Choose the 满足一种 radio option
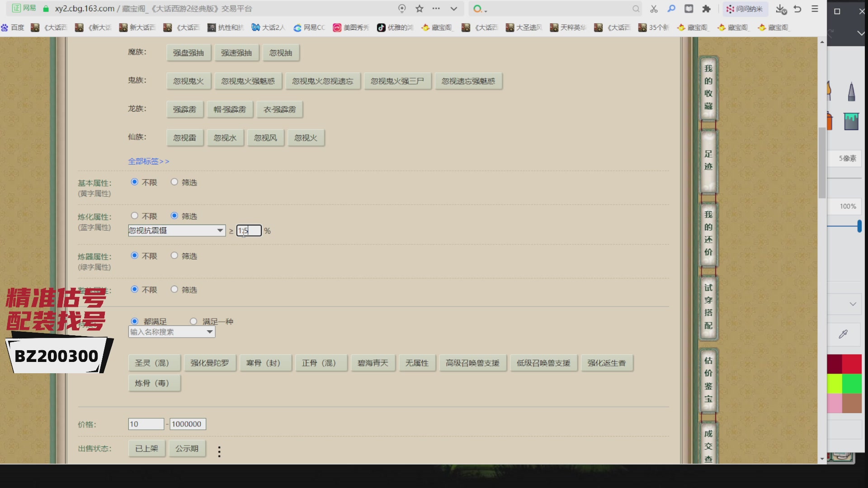This screenshot has width=868, height=488. tap(193, 321)
